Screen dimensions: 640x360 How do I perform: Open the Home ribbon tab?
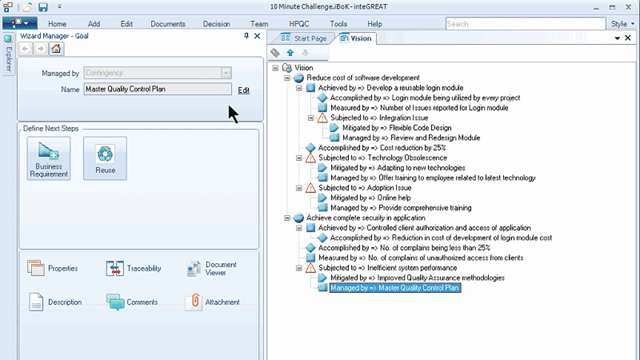point(57,24)
